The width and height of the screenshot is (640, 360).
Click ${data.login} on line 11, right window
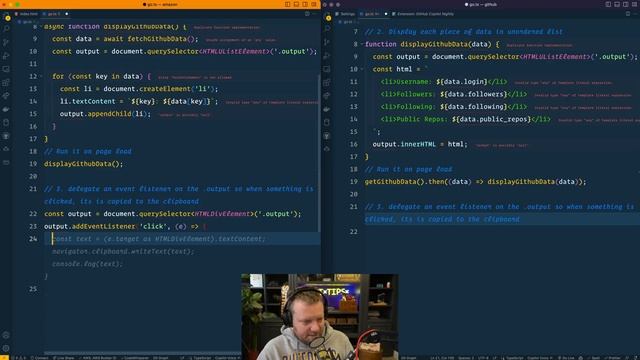pos(461,82)
